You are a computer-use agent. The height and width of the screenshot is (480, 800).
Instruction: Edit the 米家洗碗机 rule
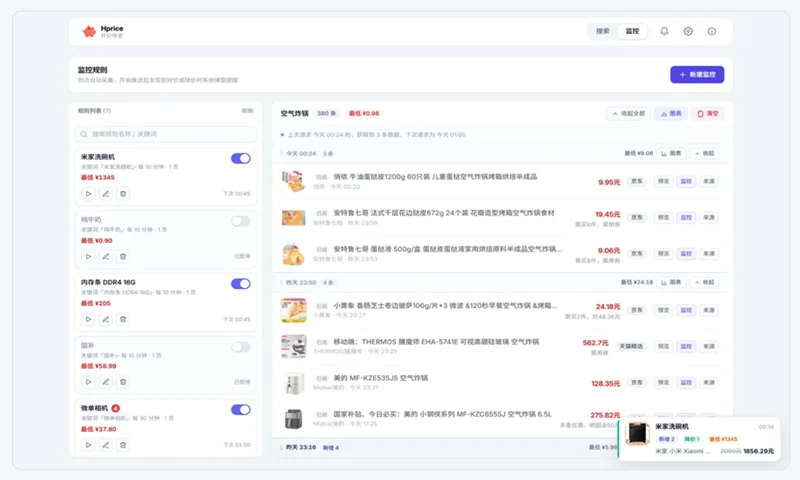tap(106, 194)
